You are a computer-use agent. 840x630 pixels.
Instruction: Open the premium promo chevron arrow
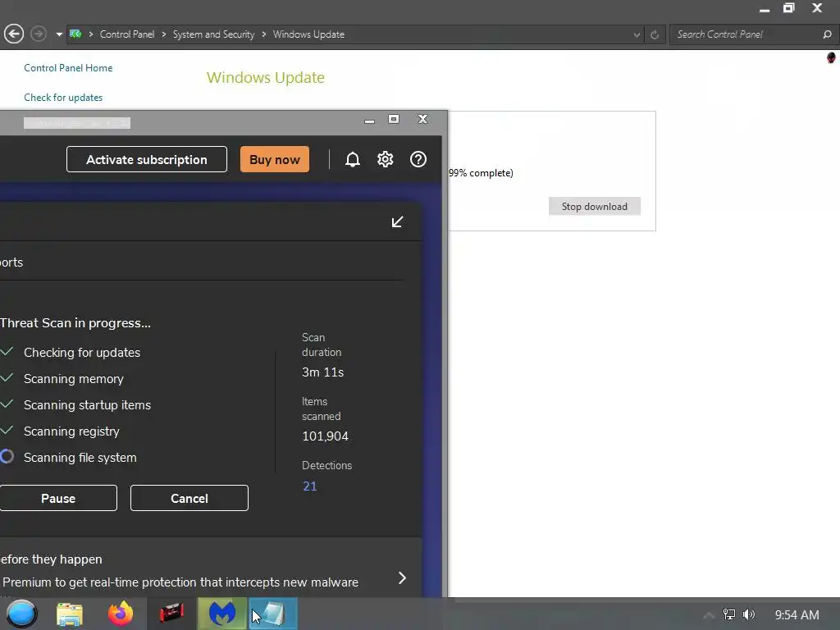tap(402, 578)
